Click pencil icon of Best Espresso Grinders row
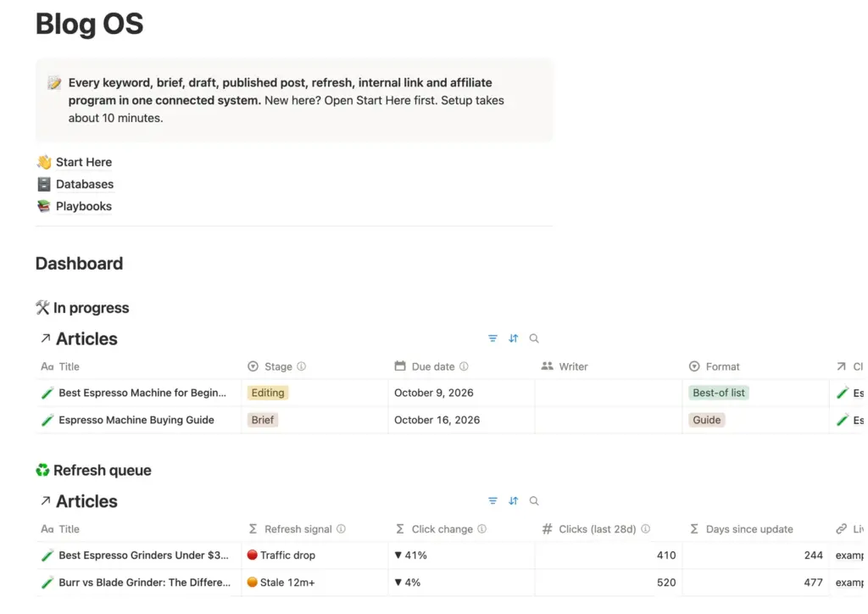The image size is (868, 614). [47, 555]
